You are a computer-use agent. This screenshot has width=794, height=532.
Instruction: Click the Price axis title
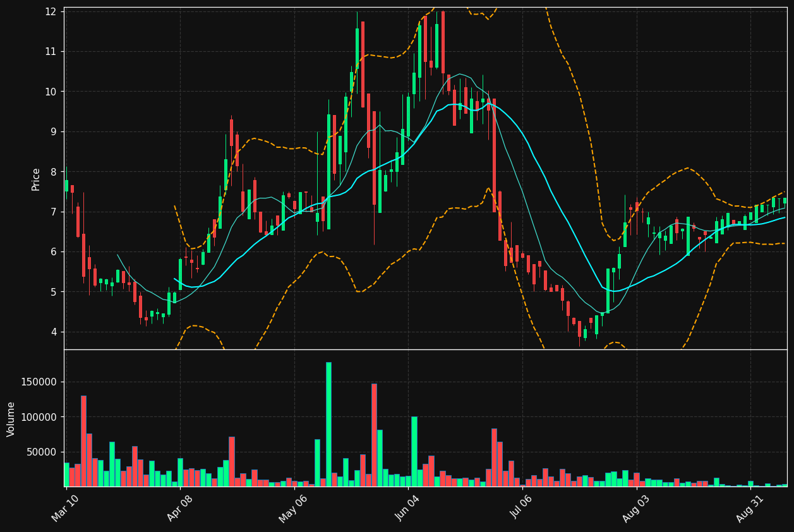pyautogui.click(x=36, y=179)
